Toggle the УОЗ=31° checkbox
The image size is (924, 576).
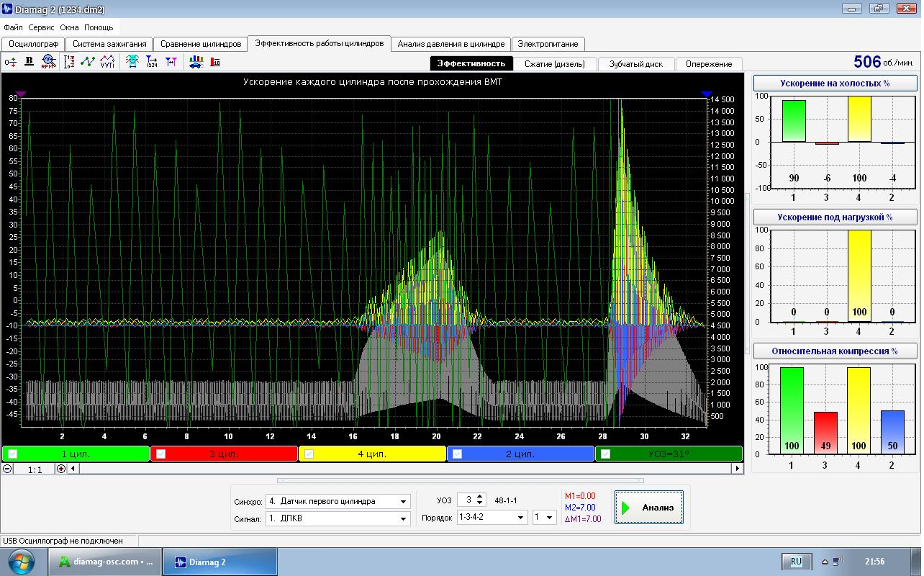605,454
